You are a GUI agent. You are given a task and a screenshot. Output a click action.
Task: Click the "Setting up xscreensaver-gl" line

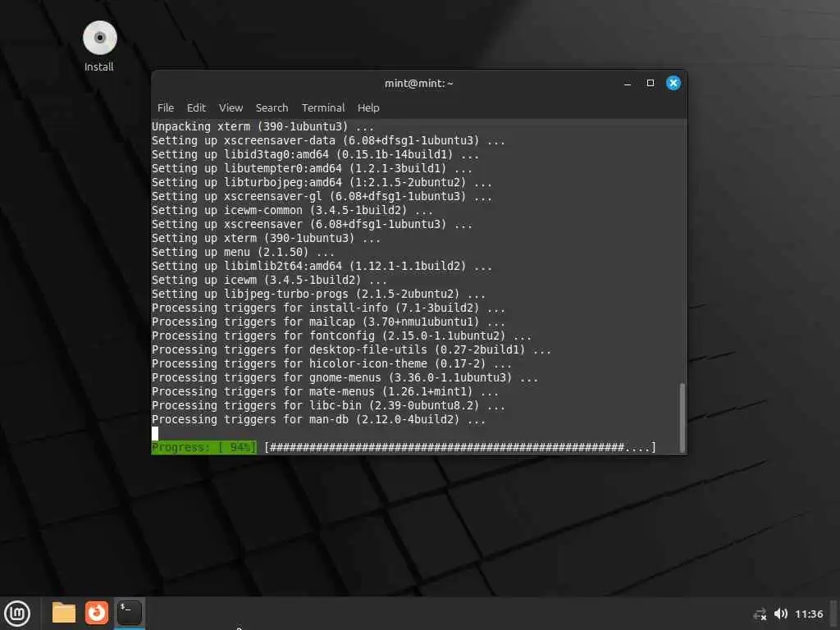point(322,196)
